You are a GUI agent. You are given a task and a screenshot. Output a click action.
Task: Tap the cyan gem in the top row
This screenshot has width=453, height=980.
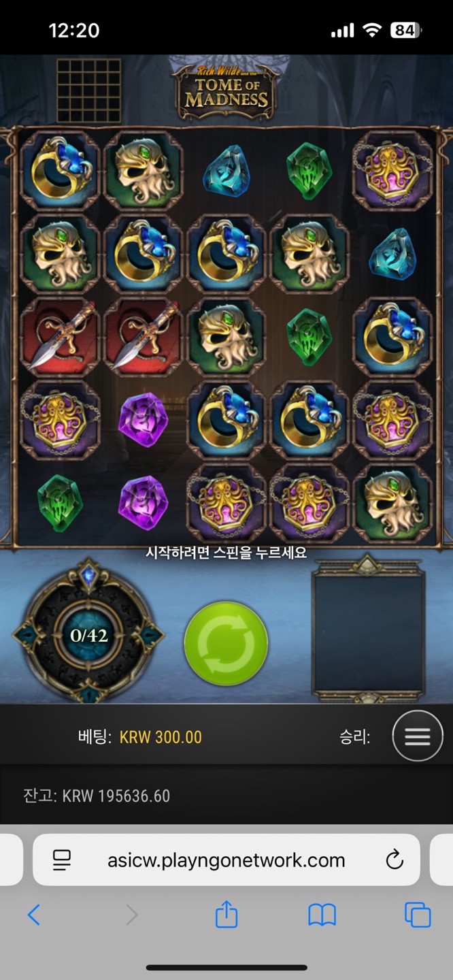tap(227, 171)
